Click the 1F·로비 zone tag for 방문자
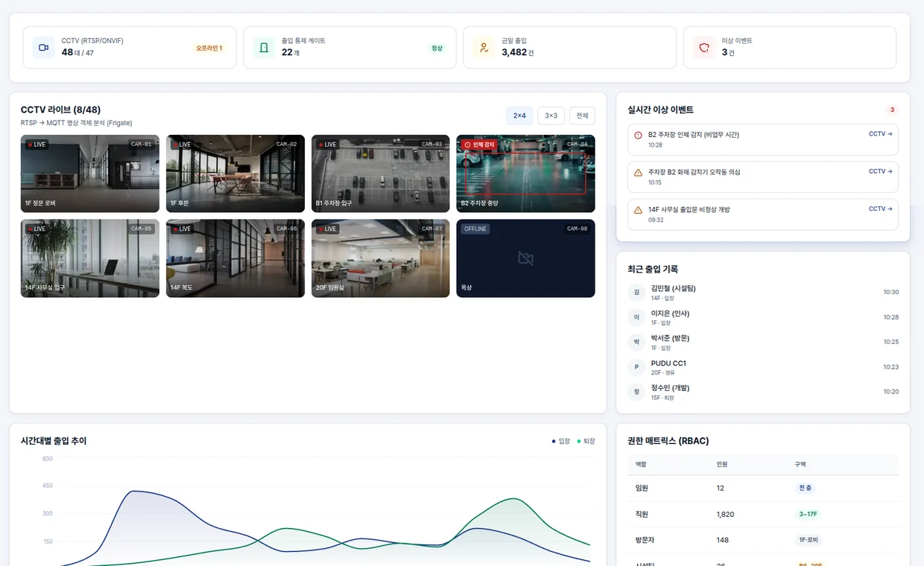This screenshot has height=566, width=924. pyautogui.click(x=808, y=540)
